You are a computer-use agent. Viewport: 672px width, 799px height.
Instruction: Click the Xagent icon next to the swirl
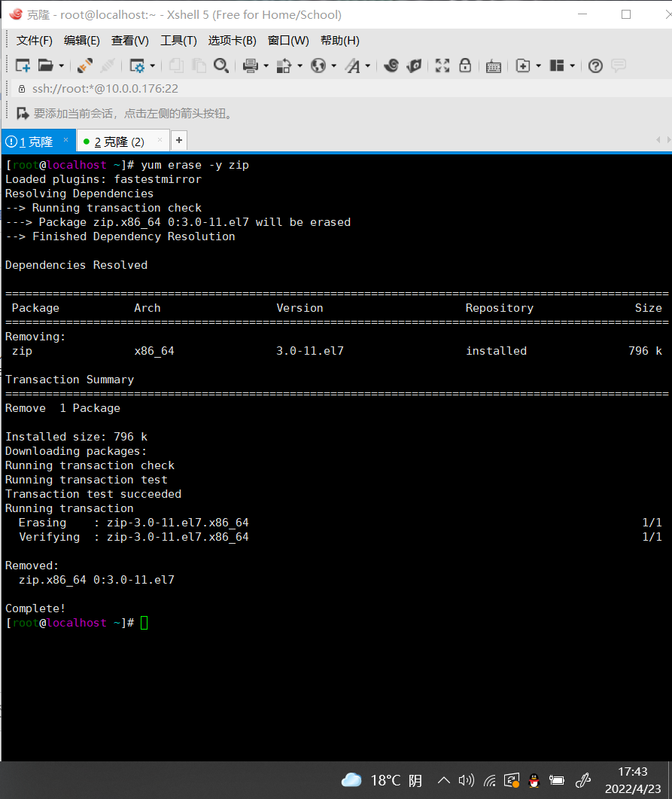[x=415, y=66]
